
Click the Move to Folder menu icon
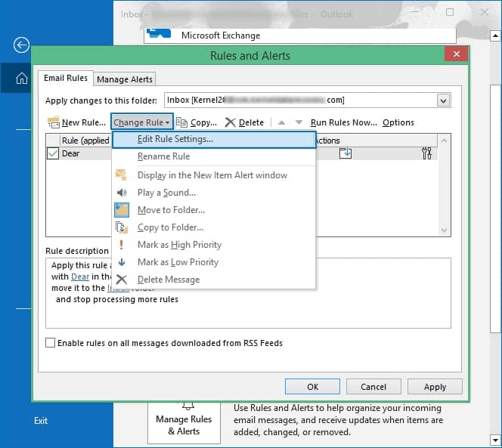(x=122, y=210)
